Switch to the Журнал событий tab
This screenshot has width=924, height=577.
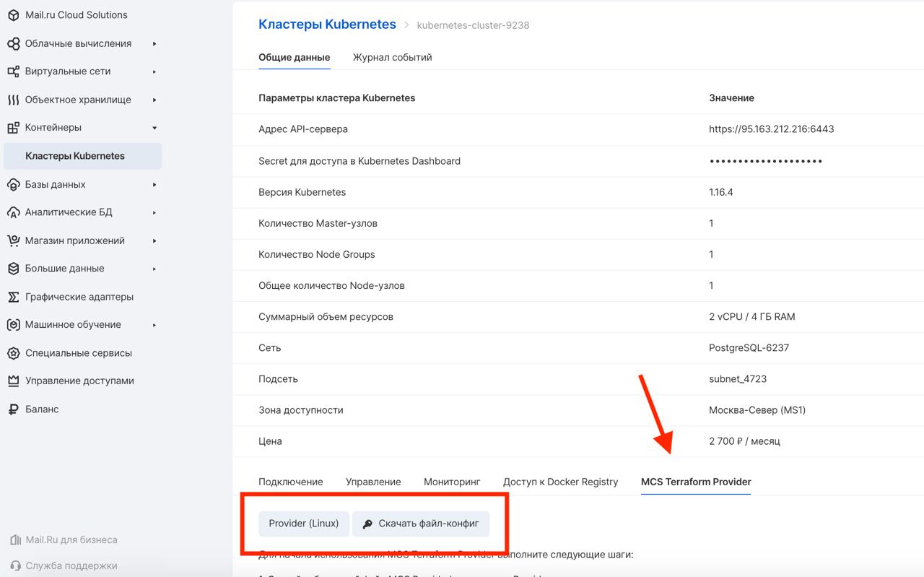coord(392,57)
